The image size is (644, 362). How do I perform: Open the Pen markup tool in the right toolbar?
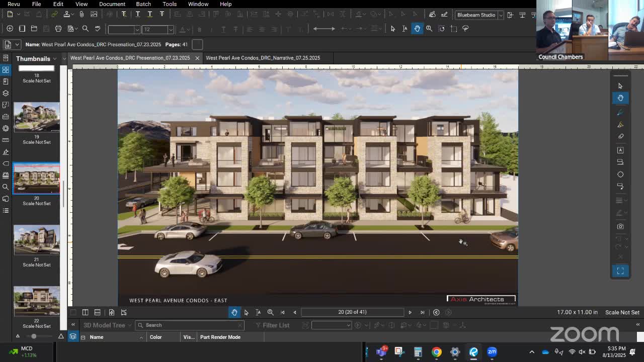click(x=620, y=112)
